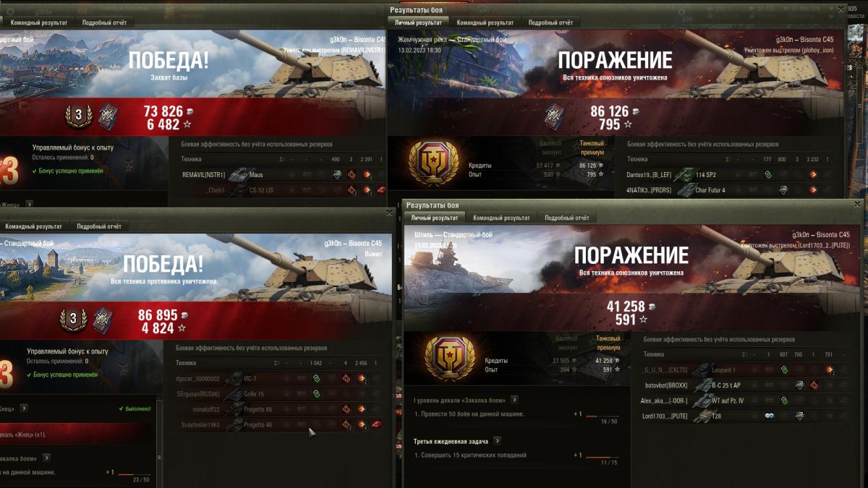Image resolution: width=868 pixels, height=488 pixels.
Task: Expand the Третья ежедневная задача section
Action: pos(497,440)
